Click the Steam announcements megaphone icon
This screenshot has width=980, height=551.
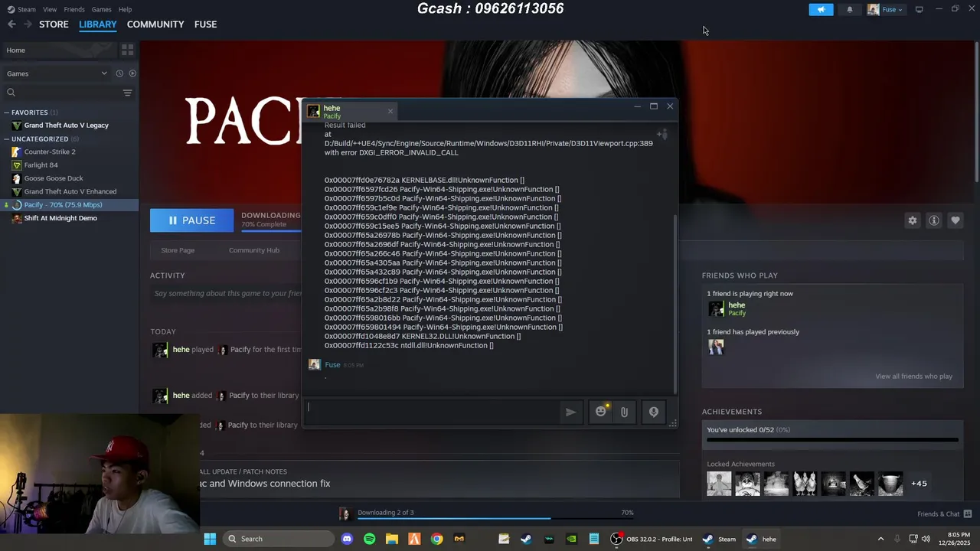(x=821, y=10)
